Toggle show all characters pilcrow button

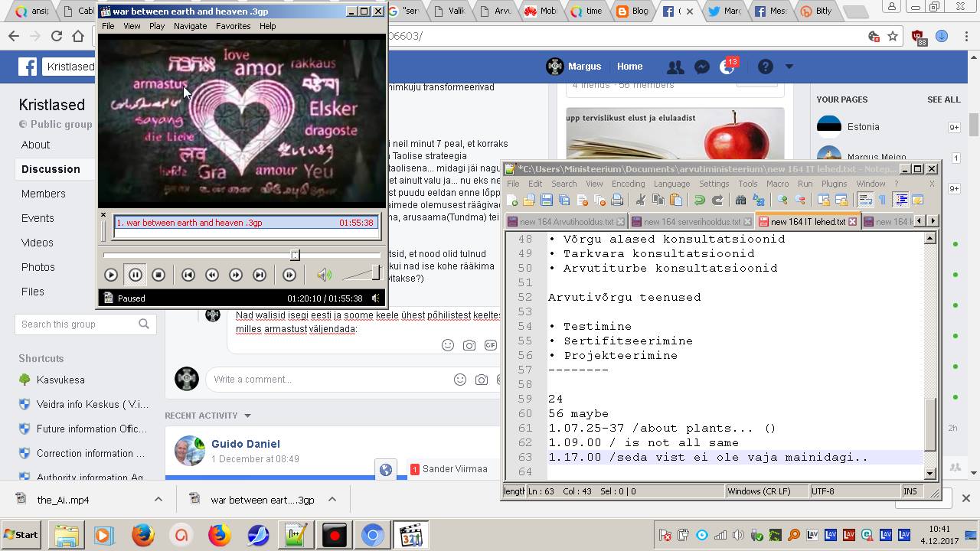[x=881, y=201]
